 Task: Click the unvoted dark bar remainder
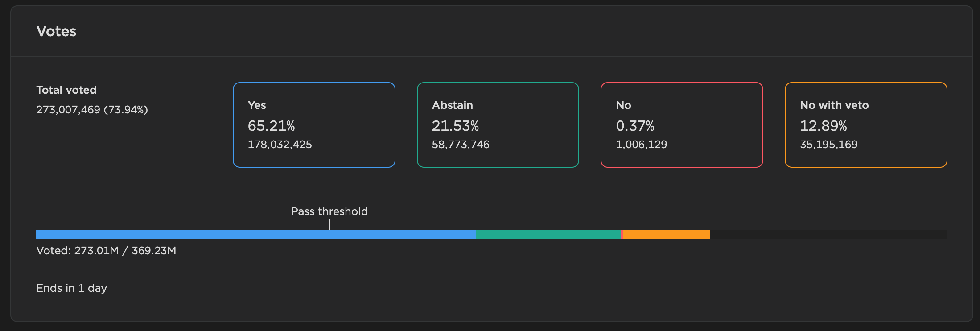(x=828, y=235)
